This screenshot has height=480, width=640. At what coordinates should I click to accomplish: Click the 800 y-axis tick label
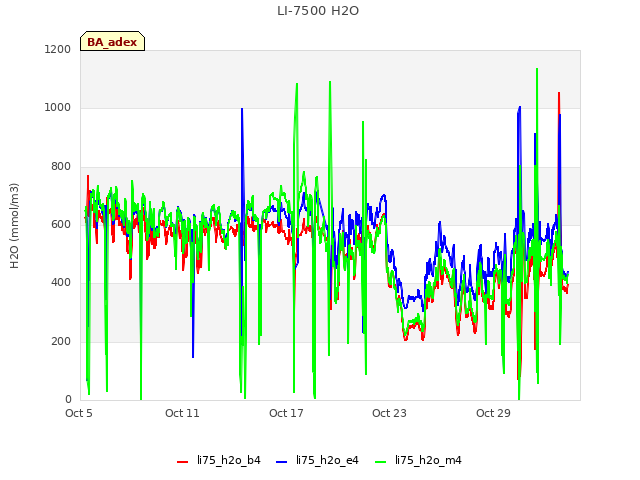(x=61, y=166)
